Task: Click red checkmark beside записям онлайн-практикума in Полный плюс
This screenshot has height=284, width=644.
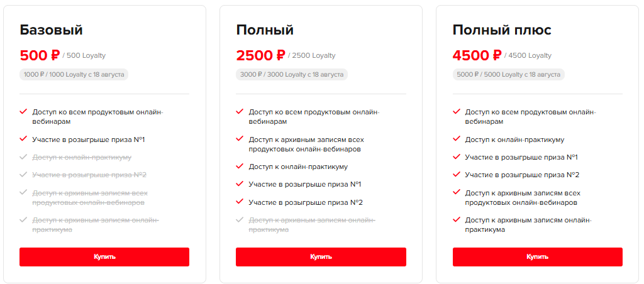Action: point(457,219)
